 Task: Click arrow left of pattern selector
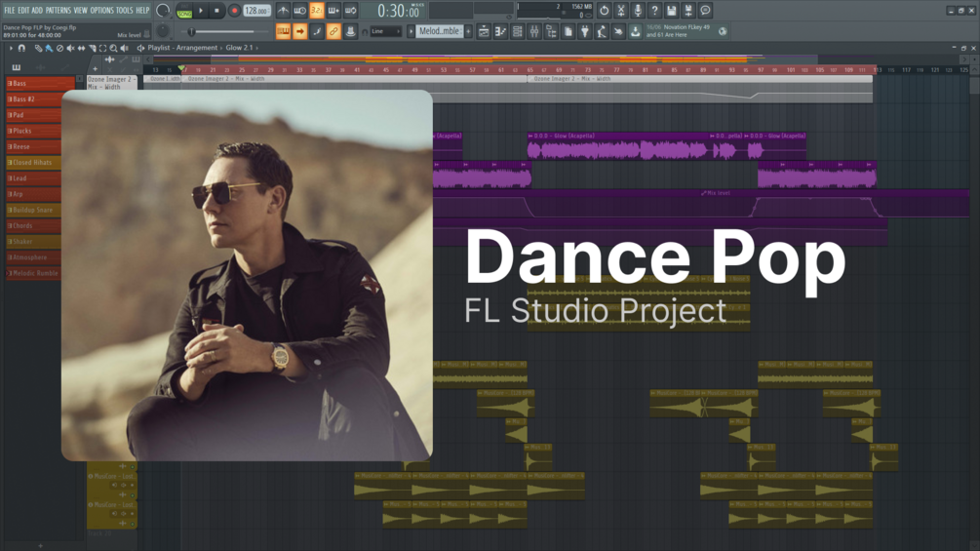pos(411,31)
